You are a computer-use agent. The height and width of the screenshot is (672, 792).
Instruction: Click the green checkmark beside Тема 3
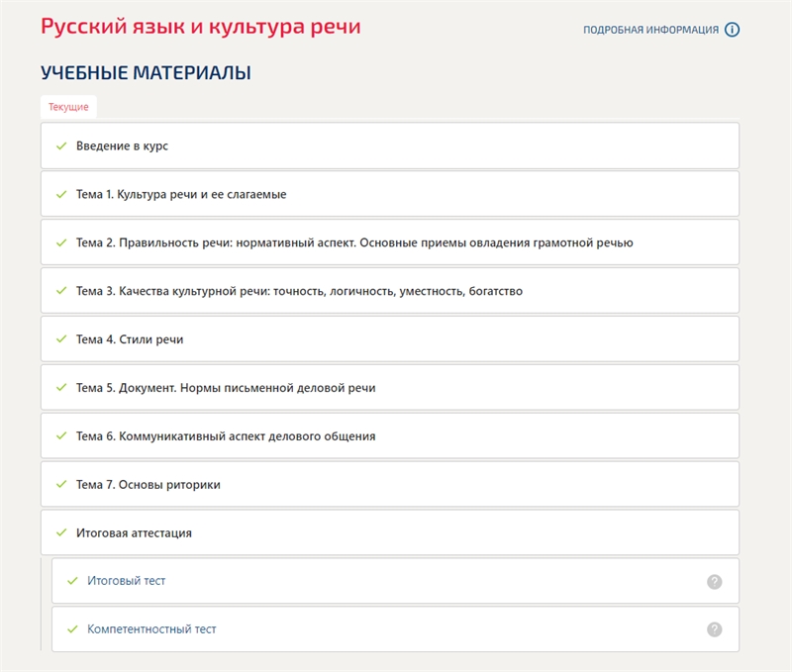61,291
